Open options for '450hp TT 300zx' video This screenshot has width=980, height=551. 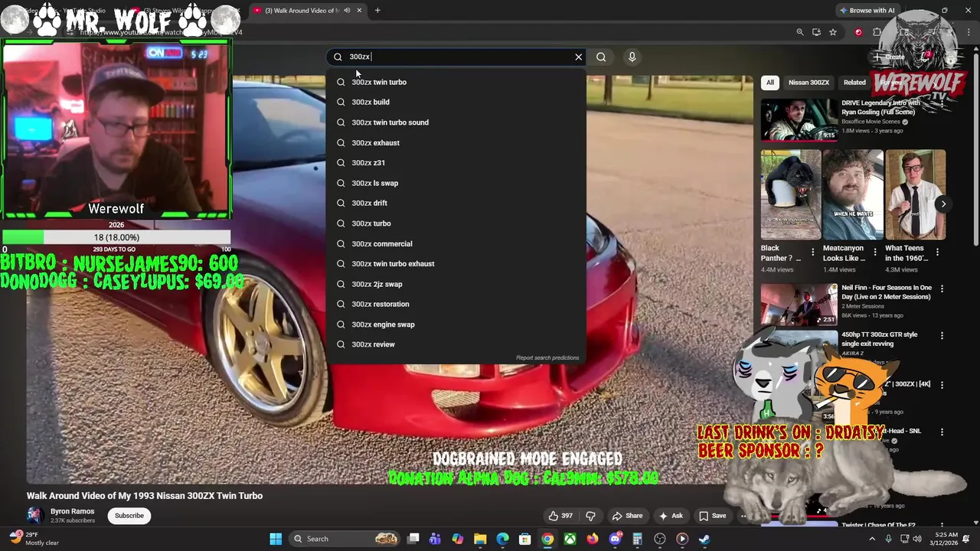pyautogui.click(x=942, y=335)
